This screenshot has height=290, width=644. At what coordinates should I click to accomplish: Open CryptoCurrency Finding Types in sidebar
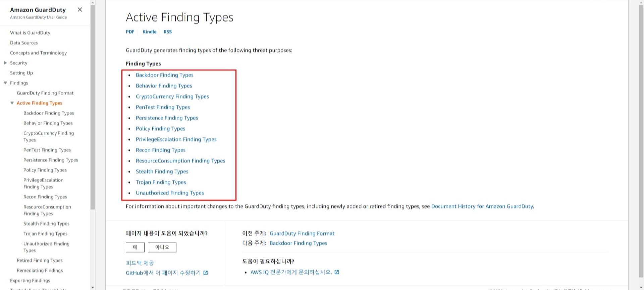point(49,136)
